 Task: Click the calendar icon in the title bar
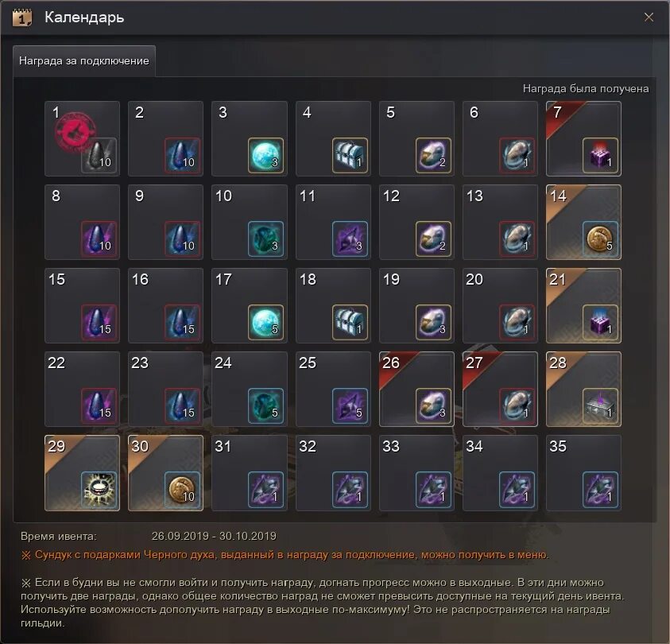[21, 17]
